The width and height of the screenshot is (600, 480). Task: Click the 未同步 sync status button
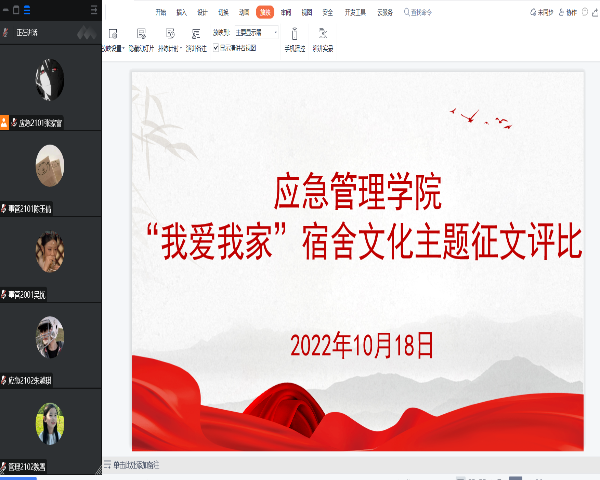point(543,12)
